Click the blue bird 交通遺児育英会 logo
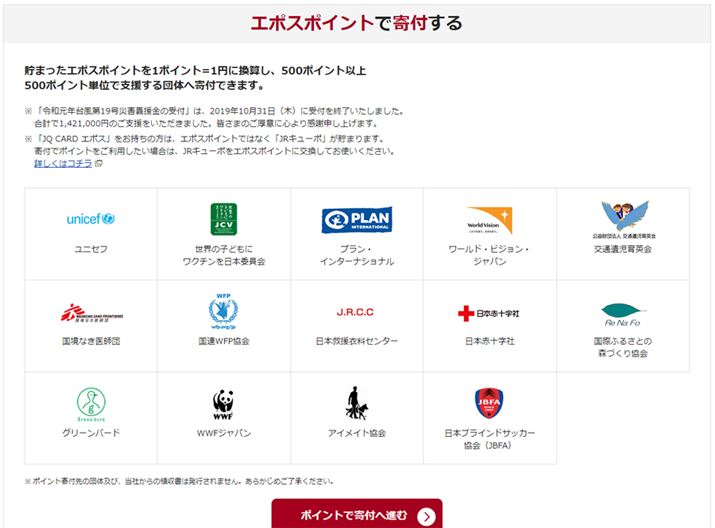715x528 pixels. [623, 219]
